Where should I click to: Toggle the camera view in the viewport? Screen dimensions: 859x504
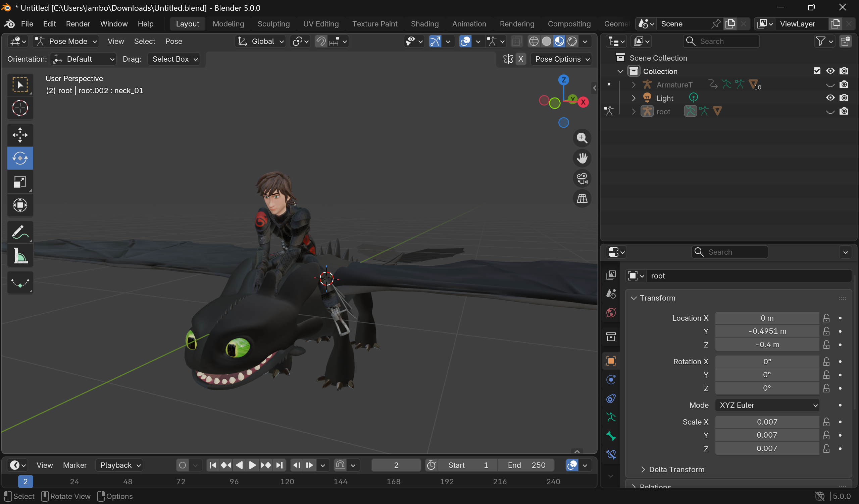[582, 178]
